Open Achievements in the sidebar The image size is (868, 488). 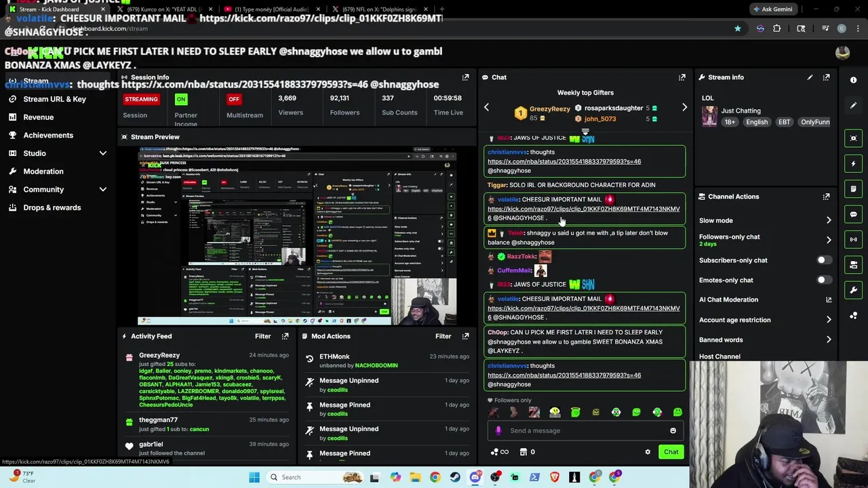click(x=48, y=135)
